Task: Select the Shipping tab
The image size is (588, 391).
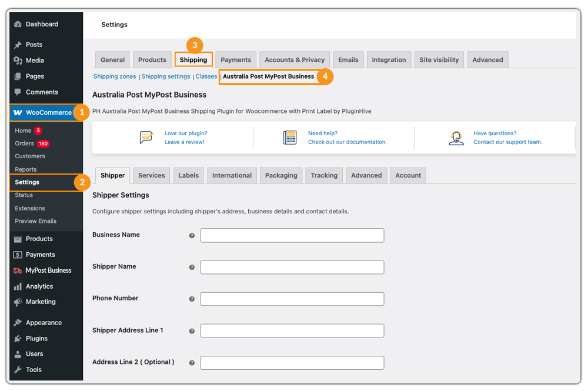Action: pos(193,60)
